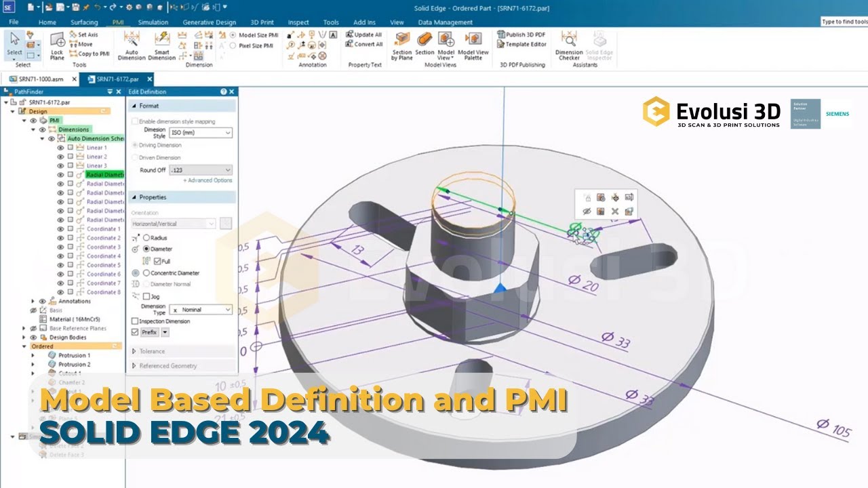The height and width of the screenshot is (488, 868).
Task: Open the File menu
Action: (x=14, y=22)
